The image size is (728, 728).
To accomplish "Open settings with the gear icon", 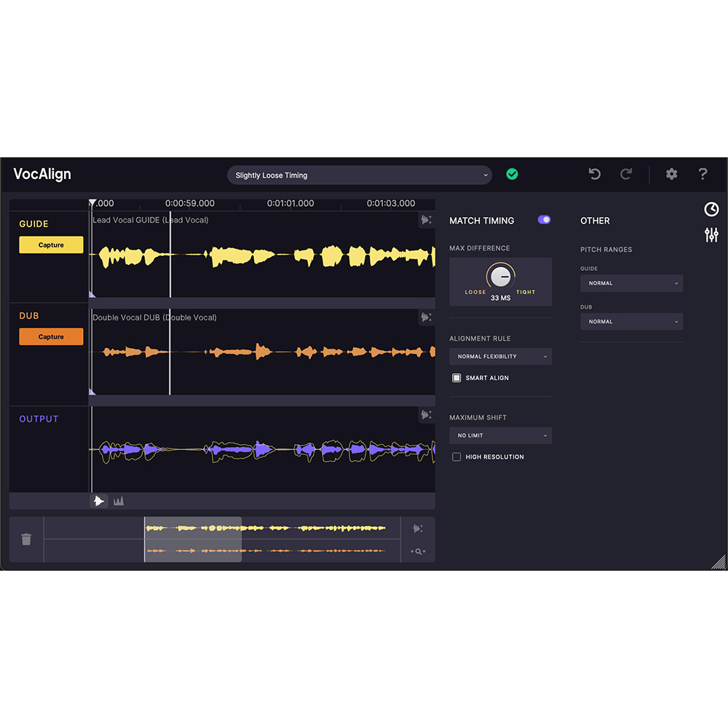I will coord(671,174).
